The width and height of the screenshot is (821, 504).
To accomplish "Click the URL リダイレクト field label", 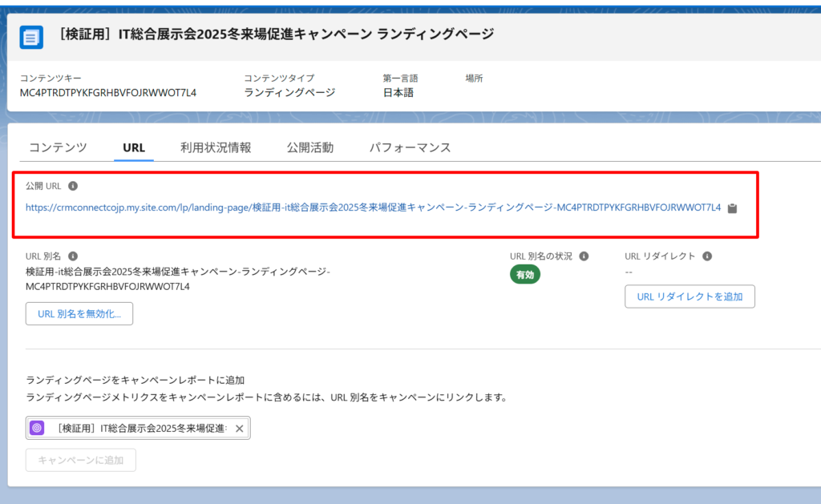I will pyautogui.click(x=660, y=256).
